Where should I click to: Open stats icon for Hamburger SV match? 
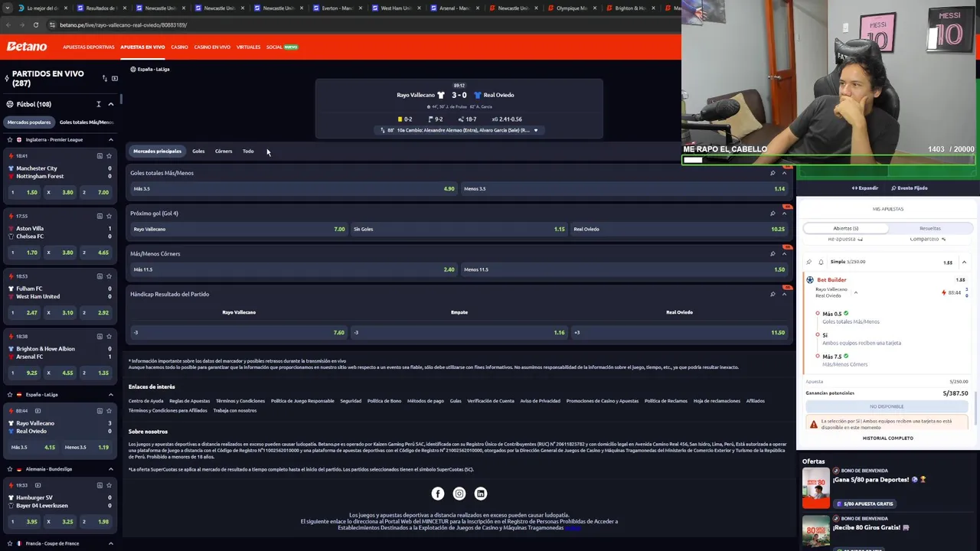[100, 485]
